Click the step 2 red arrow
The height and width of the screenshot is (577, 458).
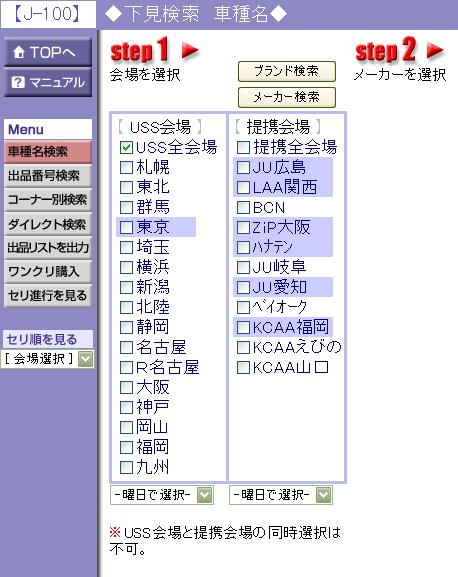click(435, 51)
